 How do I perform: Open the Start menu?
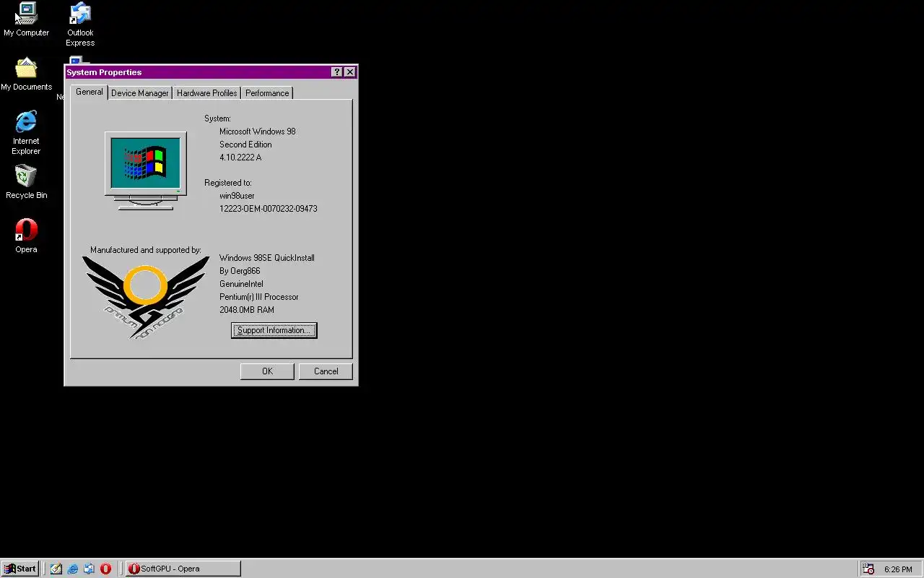20,569
